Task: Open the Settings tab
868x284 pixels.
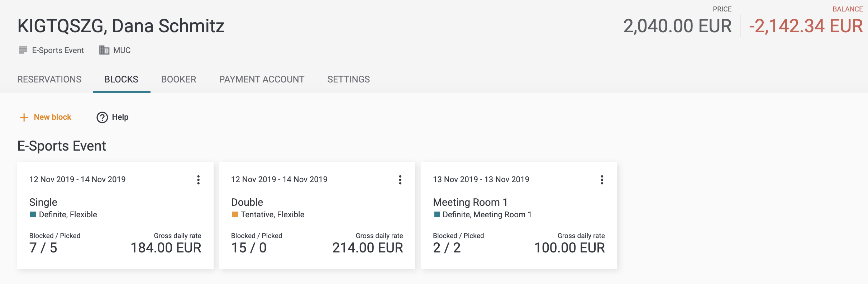Action: [349, 79]
